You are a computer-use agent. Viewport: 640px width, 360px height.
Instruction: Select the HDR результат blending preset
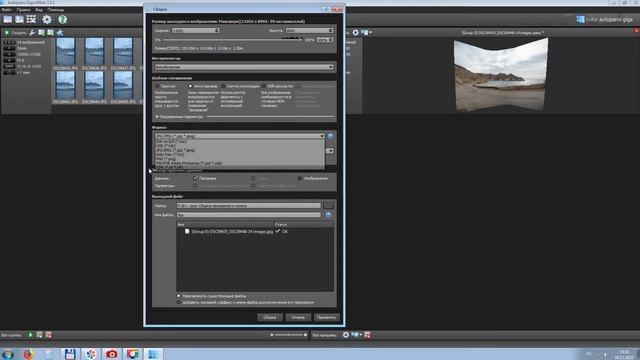coord(264,86)
